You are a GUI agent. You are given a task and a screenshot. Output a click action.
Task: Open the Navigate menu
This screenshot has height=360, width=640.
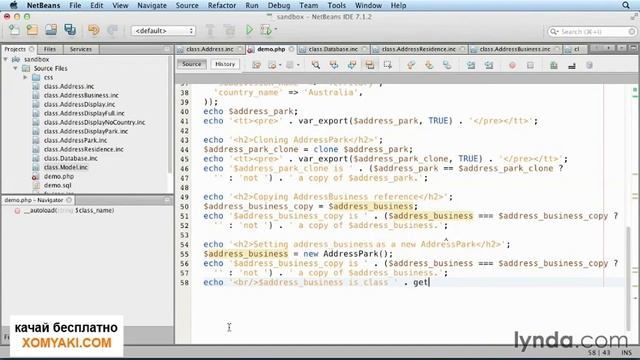coord(151,5)
